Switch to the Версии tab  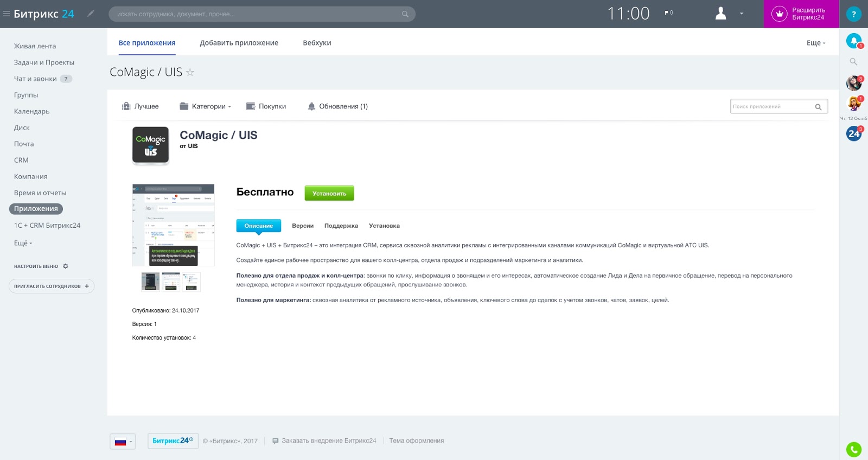point(303,226)
